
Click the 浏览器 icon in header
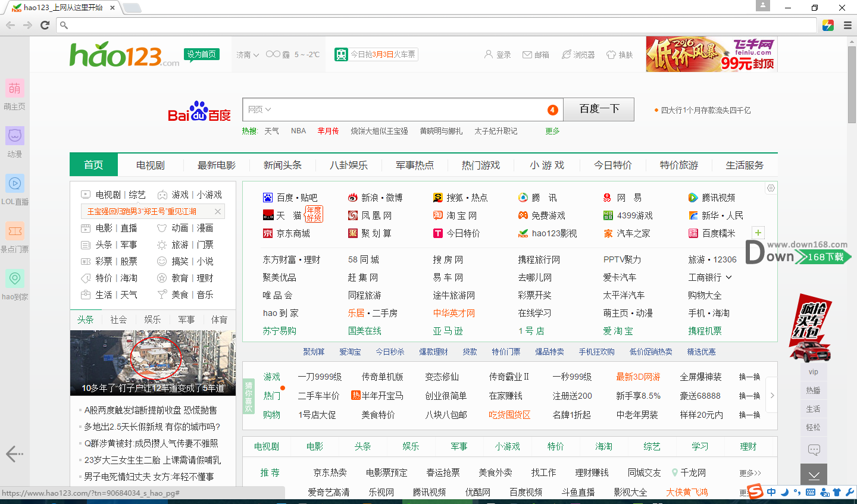click(567, 54)
